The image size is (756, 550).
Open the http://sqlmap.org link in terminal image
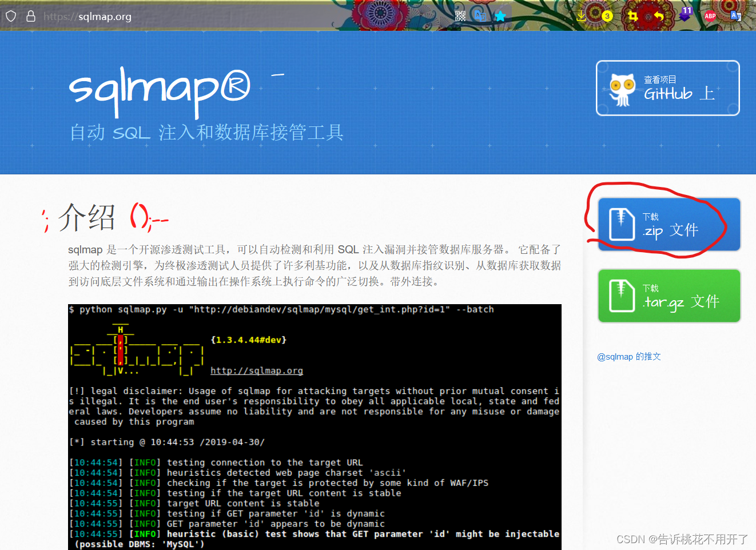[257, 370]
